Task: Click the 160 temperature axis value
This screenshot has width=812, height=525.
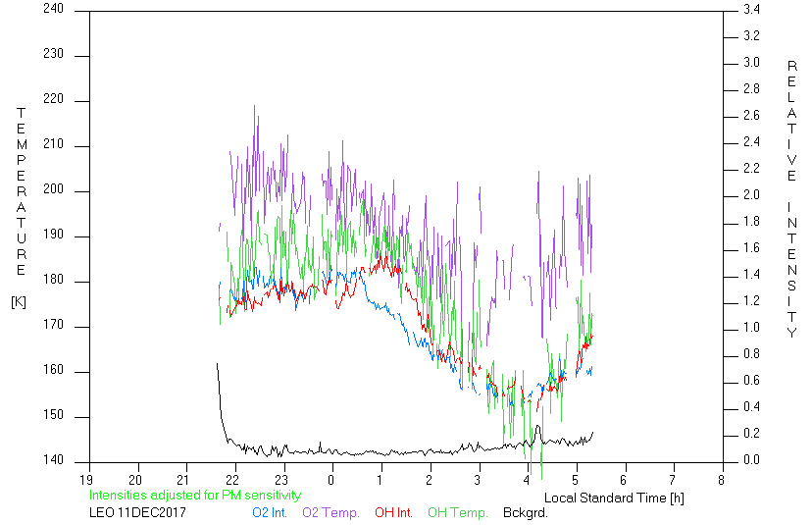Action: (x=53, y=370)
